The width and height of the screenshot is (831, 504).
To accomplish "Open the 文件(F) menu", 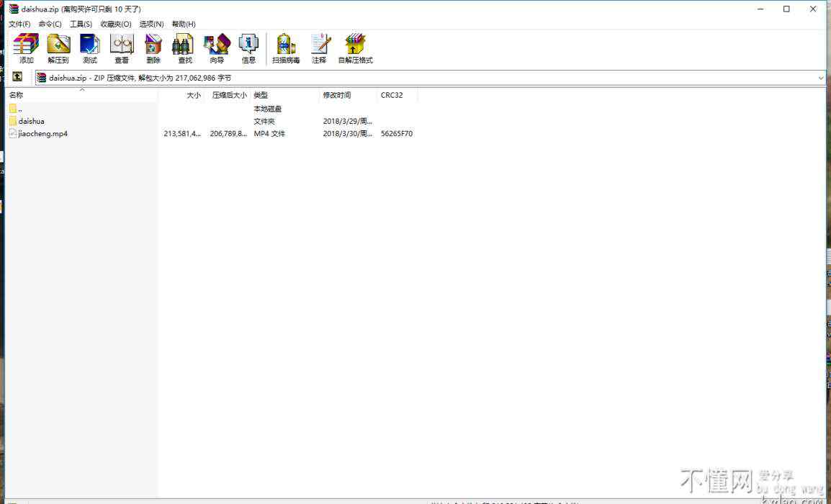I will tap(19, 24).
